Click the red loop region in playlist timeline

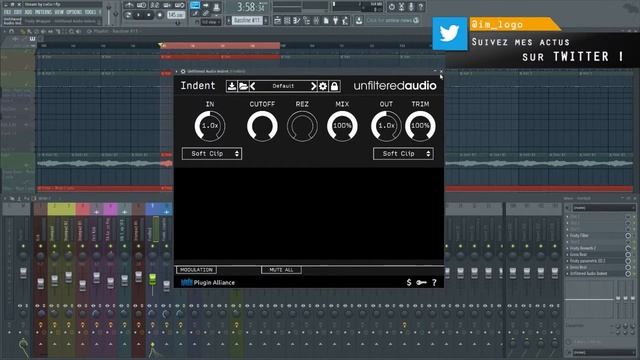pos(220,46)
